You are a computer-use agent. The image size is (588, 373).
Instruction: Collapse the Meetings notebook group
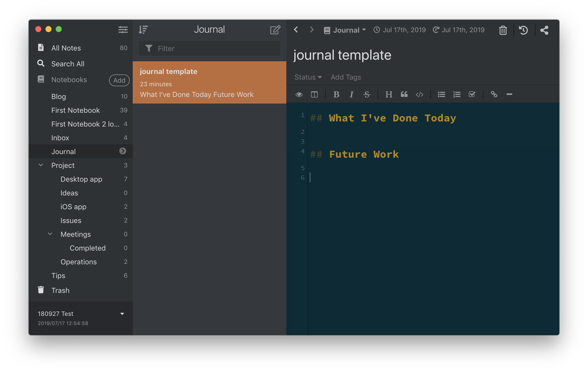pos(50,234)
